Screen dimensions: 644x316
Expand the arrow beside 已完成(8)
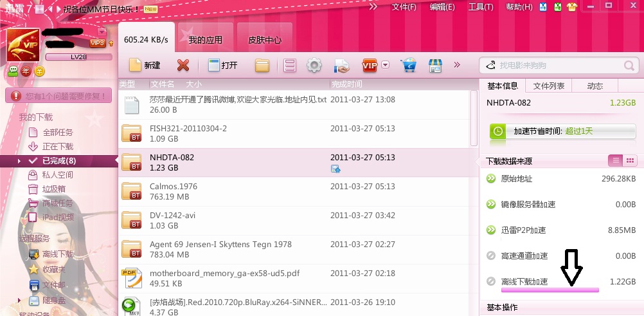tap(19, 161)
